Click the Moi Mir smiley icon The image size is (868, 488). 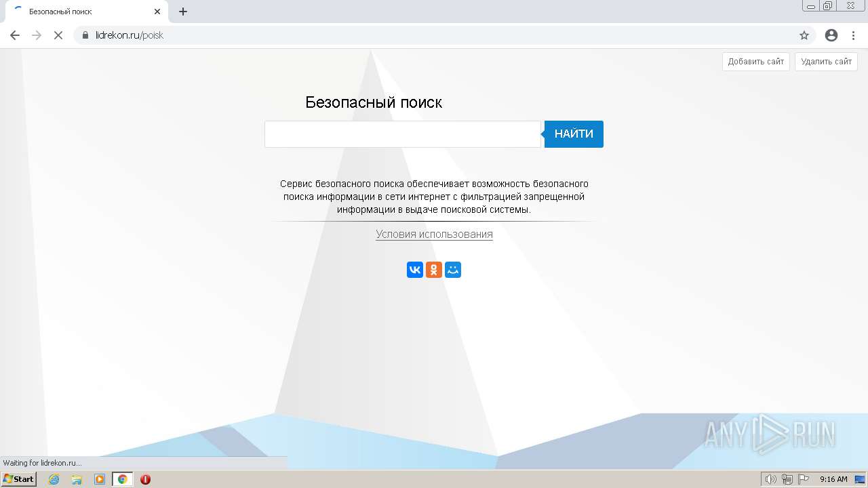click(x=453, y=270)
